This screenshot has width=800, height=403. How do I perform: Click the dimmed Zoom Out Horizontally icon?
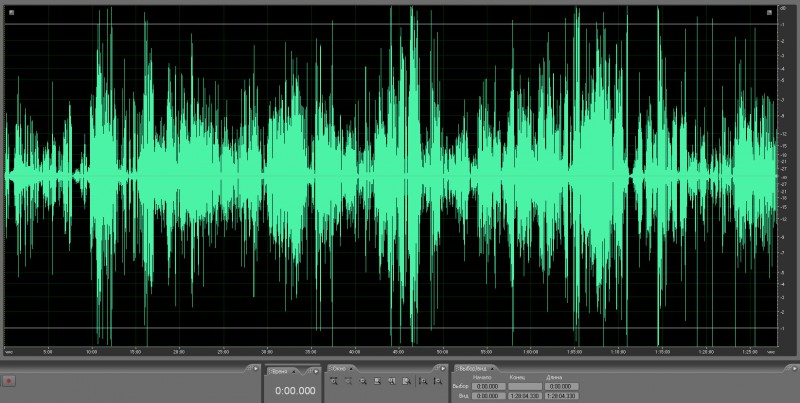click(x=348, y=381)
